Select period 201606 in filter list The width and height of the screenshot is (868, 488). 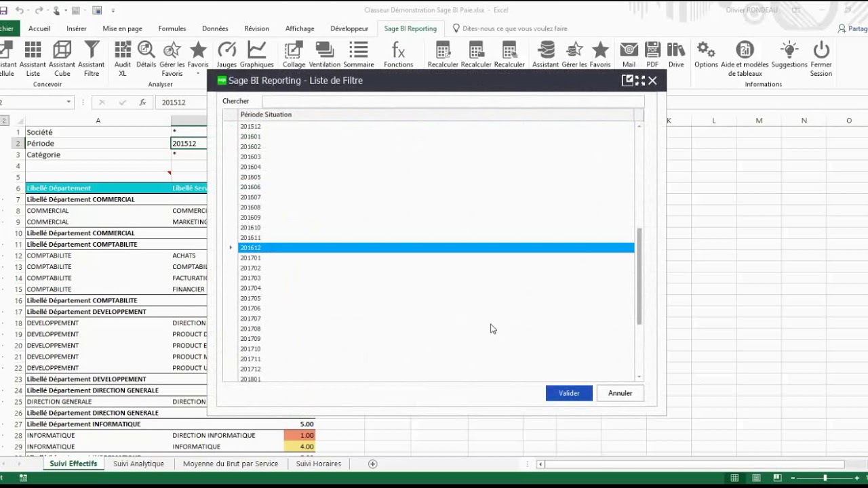pyautogui.click(x=436, y=187)
